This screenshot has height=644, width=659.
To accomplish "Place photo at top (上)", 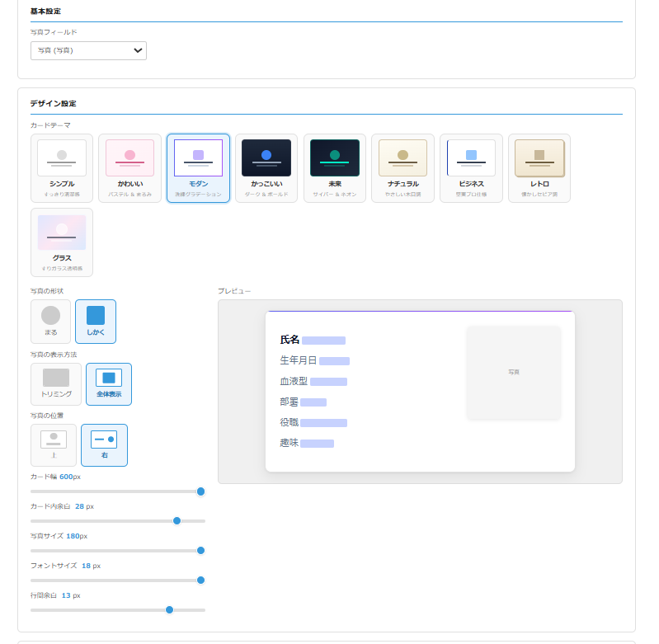I will pos(54,445).
